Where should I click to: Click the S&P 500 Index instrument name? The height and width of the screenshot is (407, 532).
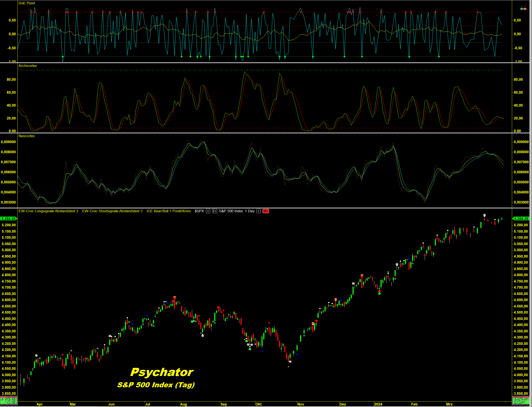tap(231, 211)
